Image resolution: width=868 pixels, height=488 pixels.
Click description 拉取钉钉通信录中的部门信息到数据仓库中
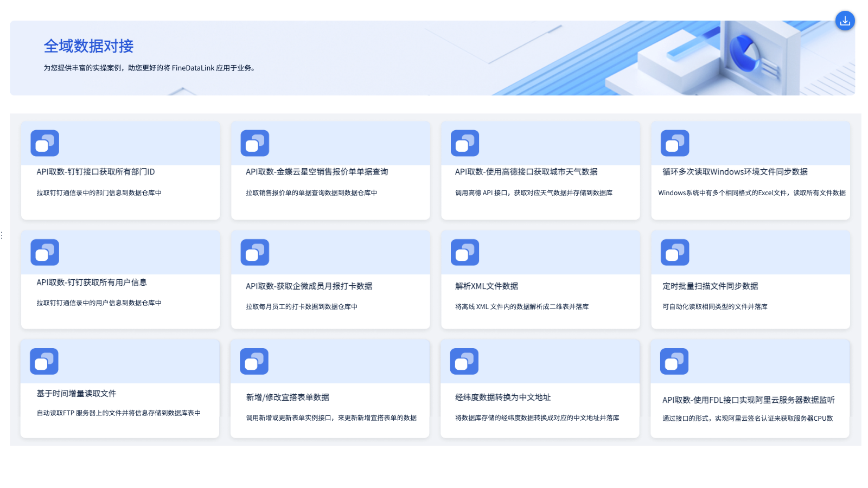tap(99, 193)
